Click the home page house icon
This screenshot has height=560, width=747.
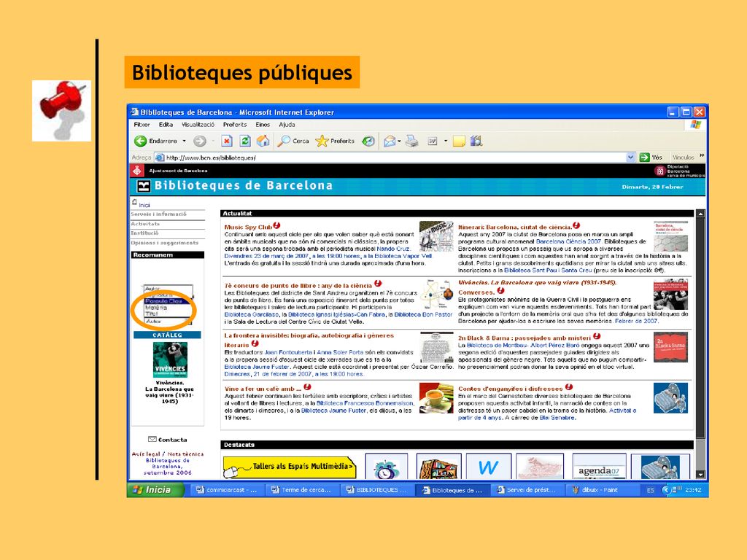[x=263, y=141]
